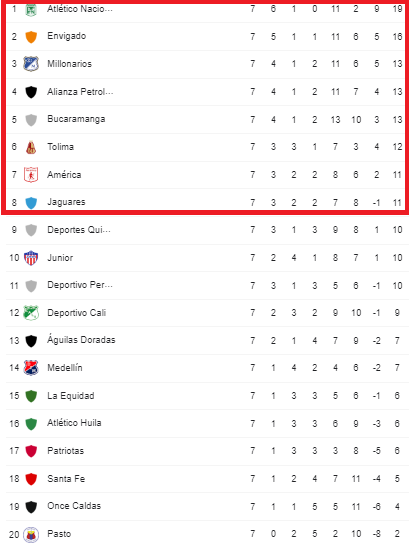Open the Bucaramanga team link

tap(76, 119)
